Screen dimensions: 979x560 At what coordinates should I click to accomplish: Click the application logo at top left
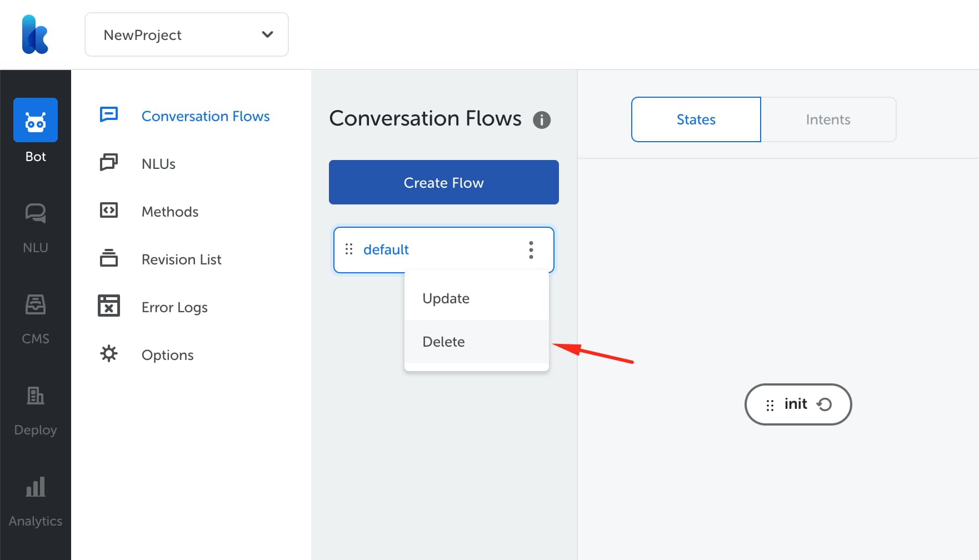coord(35,34)
